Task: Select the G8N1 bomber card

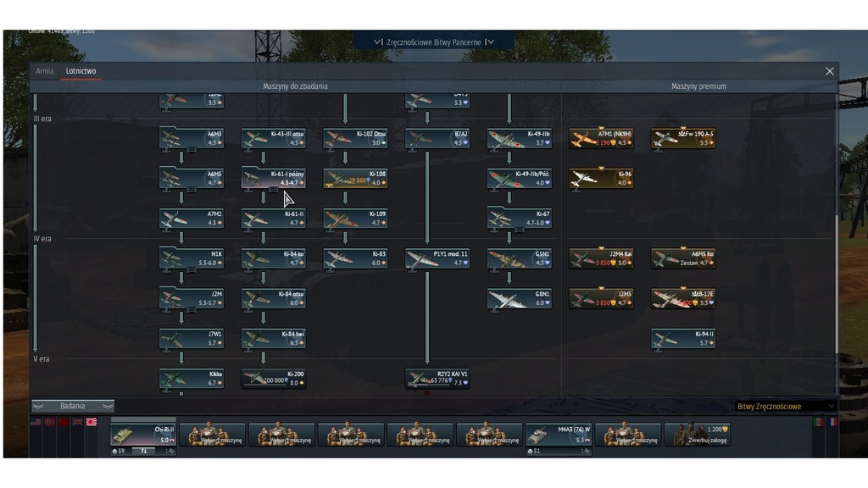Action: click(x=520, y=298)
